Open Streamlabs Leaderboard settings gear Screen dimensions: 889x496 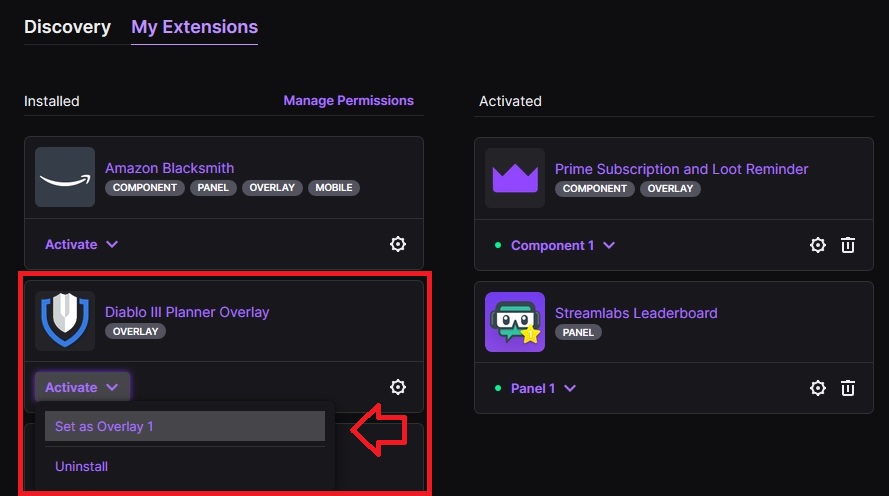(818, 388)
